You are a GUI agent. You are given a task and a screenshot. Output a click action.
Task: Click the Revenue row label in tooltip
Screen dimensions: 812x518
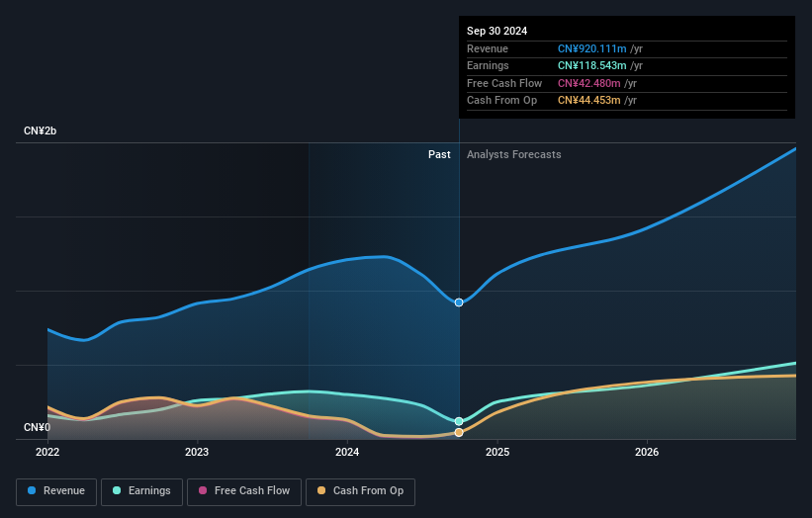488,48
